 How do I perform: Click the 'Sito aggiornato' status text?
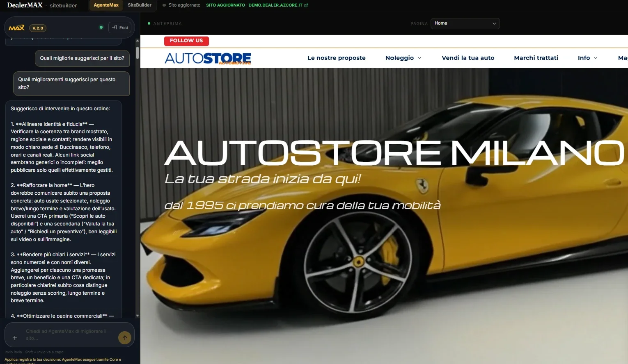[184, 5]
